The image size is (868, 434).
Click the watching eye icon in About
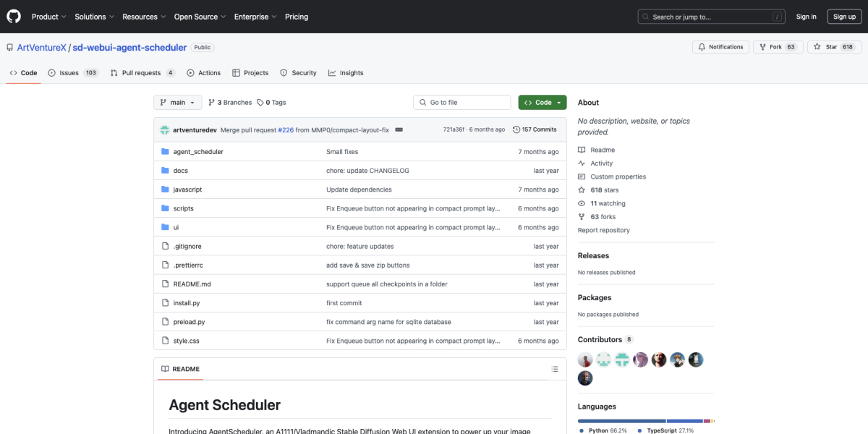tap(581, 203)
